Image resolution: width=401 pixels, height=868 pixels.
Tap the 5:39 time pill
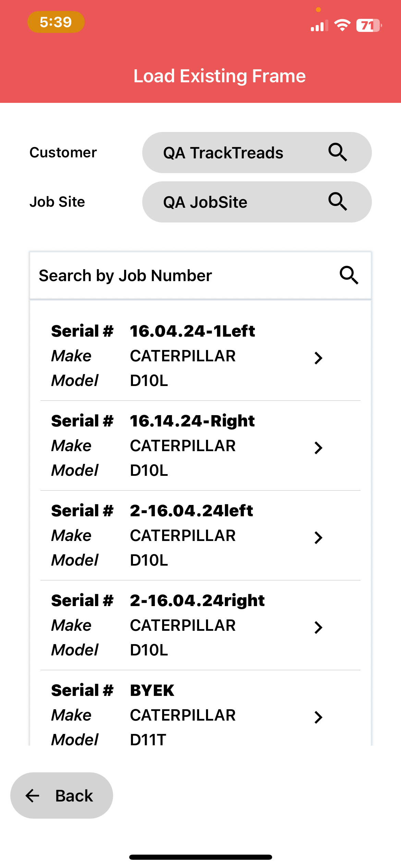coord(56,22)
